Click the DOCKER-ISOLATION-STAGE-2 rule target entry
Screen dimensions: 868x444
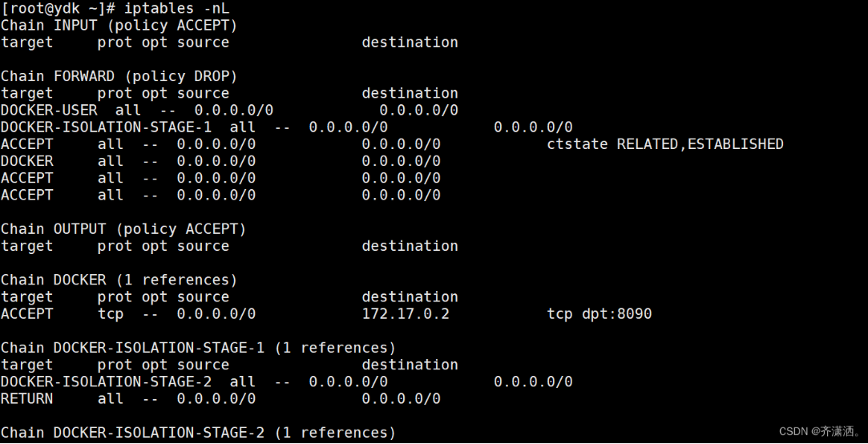[106, 381]
